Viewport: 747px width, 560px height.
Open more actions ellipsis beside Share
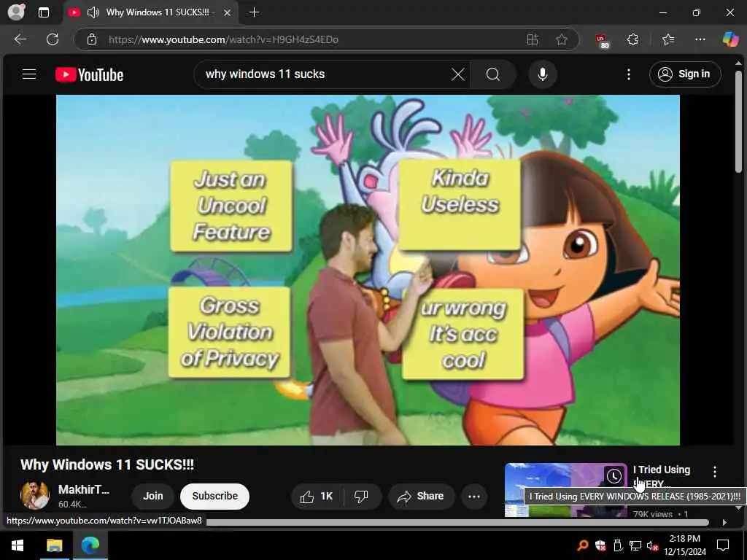(474, 496)
